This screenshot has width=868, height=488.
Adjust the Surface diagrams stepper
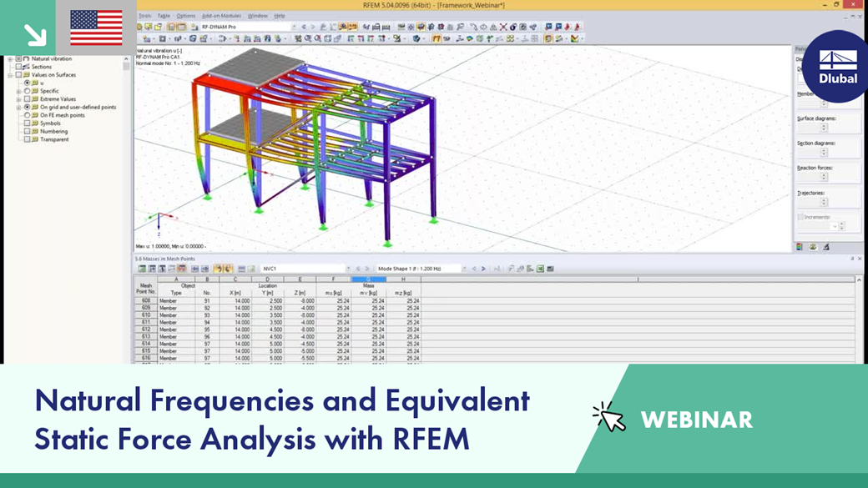[824, 128]
